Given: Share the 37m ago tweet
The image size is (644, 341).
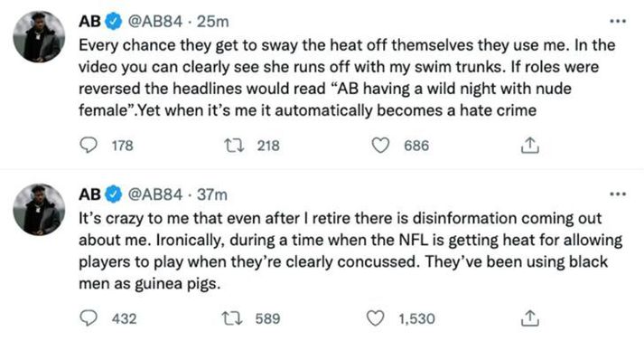Looking at the screenshot, I should [530, 318].
